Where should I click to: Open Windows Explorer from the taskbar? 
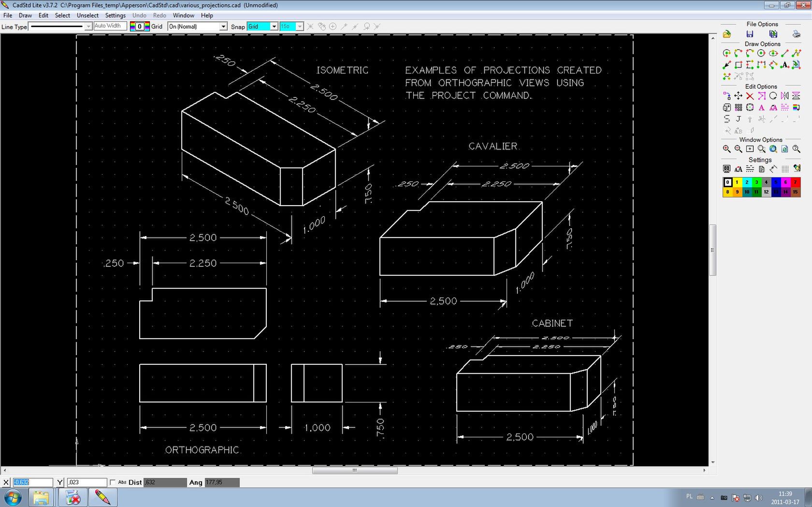coord(41,497)
